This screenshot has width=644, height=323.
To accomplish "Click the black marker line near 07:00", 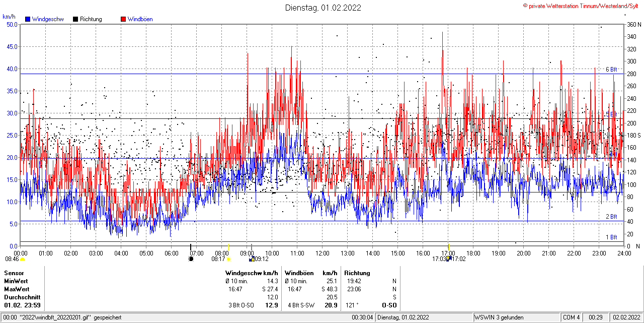I will (190, 247).
